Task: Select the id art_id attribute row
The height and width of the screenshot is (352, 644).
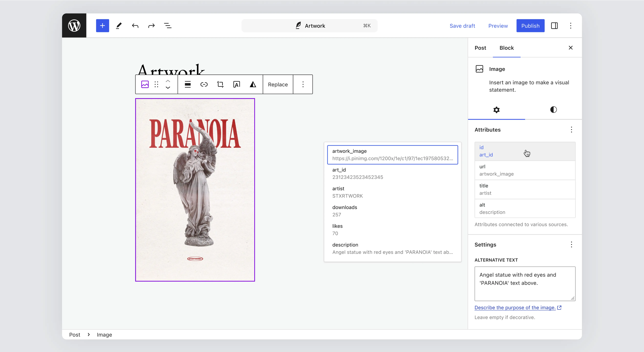Action: click(x=525, y=151)
